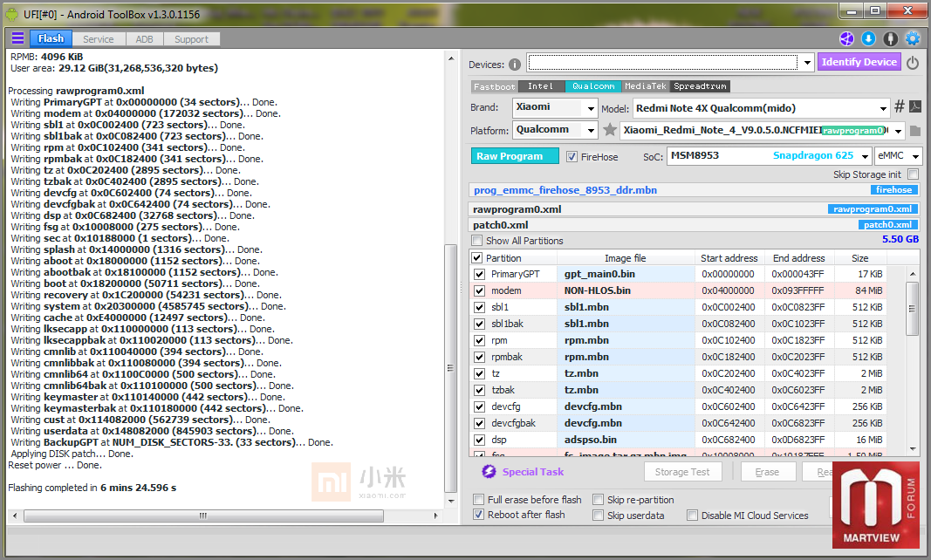
Task: Browse firmware with the folder icon
Action: pyautogui.click(x=915, y=131)
